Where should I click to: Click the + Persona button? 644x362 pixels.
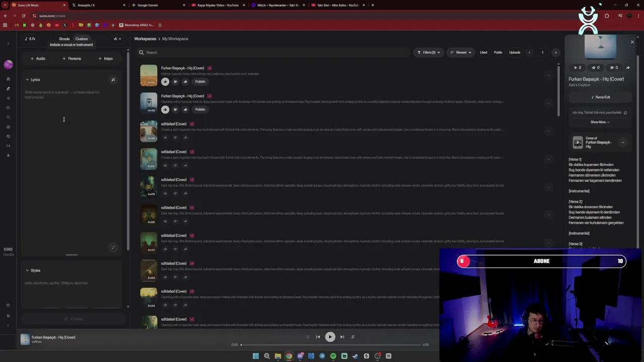[72, 58]
